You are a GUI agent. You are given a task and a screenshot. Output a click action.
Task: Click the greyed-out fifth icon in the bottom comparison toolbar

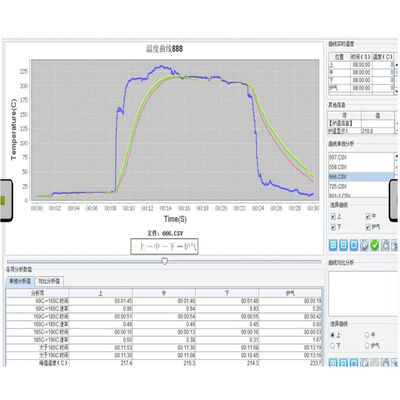pyautogui.click(x=375, y=363)
